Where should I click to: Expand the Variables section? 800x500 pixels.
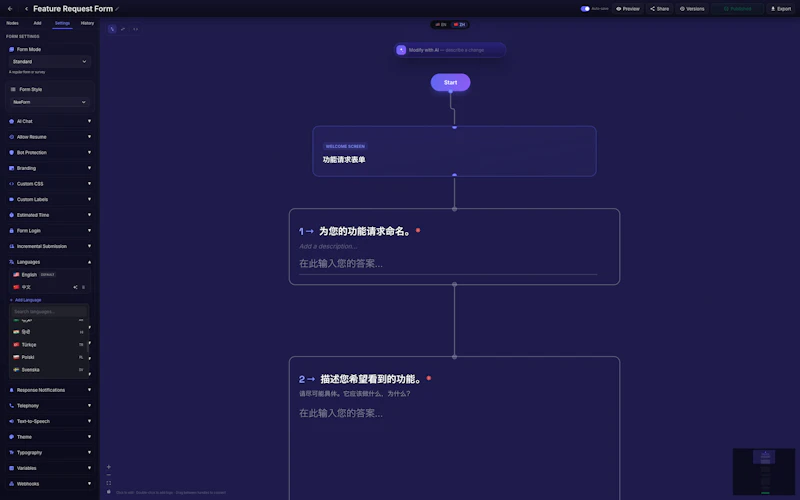coord(49,468)
